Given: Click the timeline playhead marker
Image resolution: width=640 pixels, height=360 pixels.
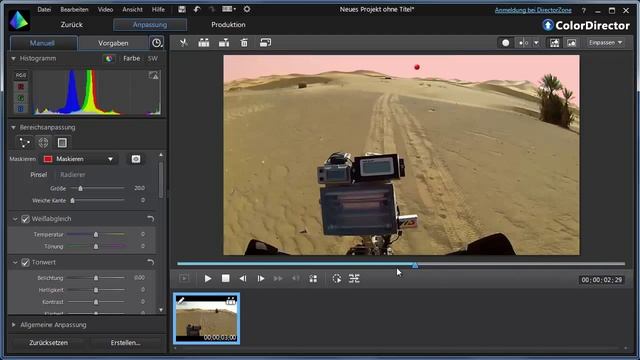Looking at the screenshot, I should click(415, 265).
